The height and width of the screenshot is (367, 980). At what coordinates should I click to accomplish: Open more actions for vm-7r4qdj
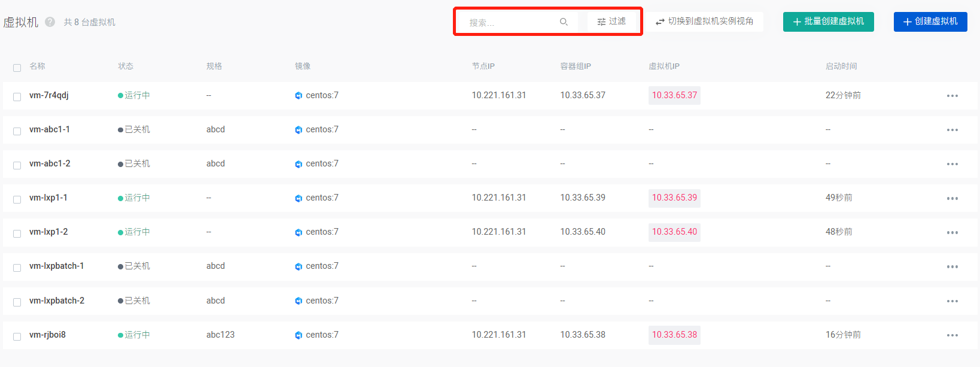click(x=952, y=96)
